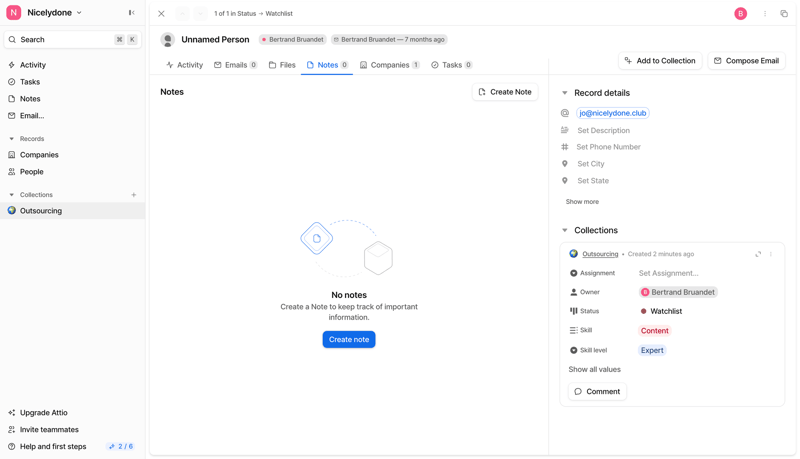The image size is (800, 459).
Task: Click Set Assignment... field
Action: (x=668, y=273)
